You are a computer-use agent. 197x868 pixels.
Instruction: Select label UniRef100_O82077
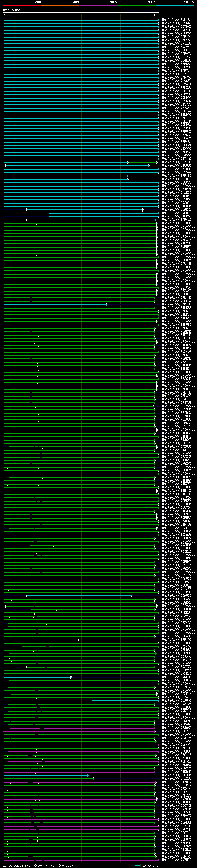pos(177,179)
